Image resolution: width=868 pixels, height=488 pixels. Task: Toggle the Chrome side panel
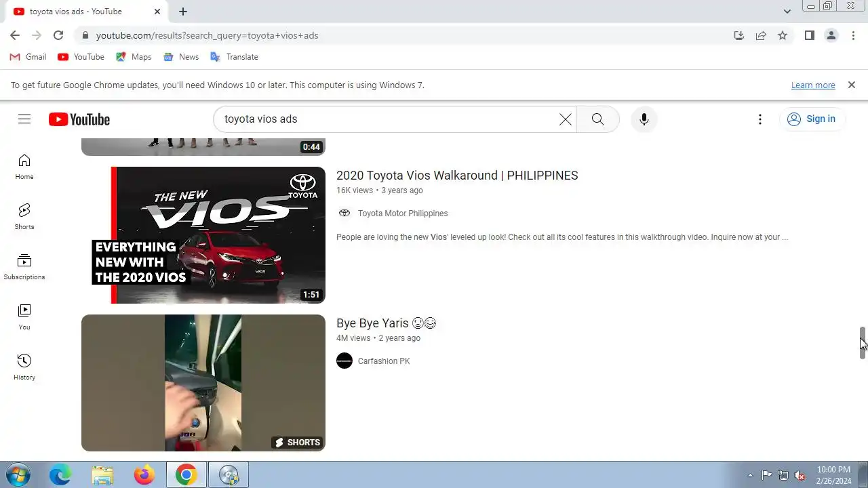809,35
